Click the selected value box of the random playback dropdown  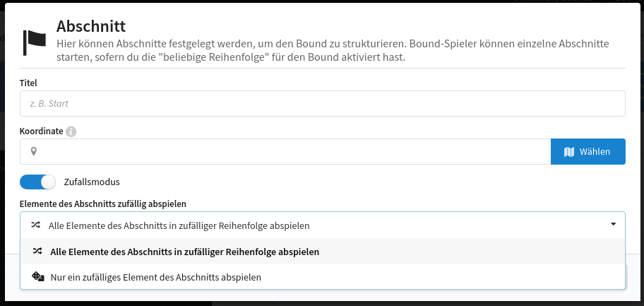pos(323,225)
